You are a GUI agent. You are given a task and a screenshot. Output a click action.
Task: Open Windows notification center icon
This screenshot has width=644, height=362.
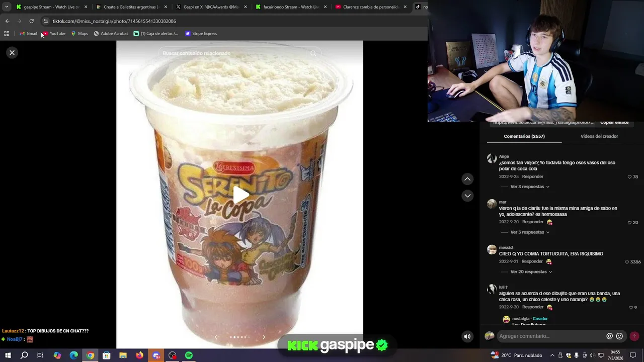pyautogui.click(x=634, y=355)
